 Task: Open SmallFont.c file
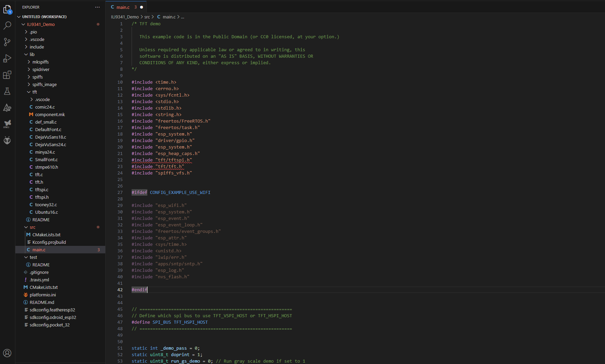coord(60,159)
